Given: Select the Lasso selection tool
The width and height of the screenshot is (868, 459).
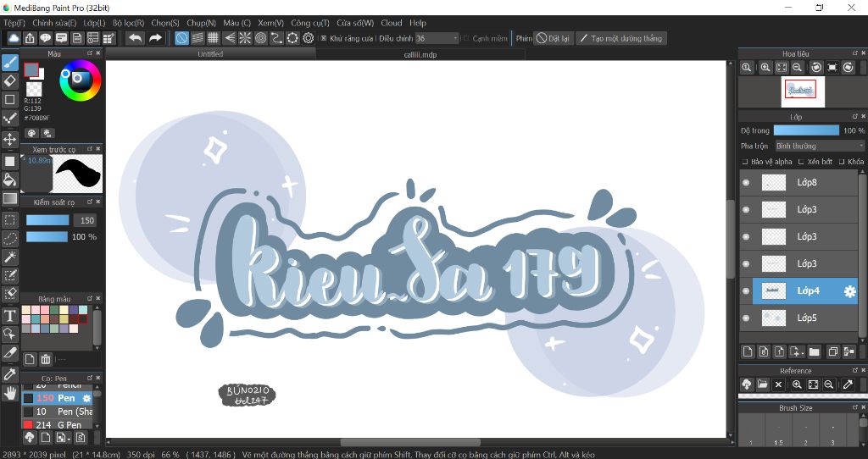Looking at the screenshot, I should [10, 238].
